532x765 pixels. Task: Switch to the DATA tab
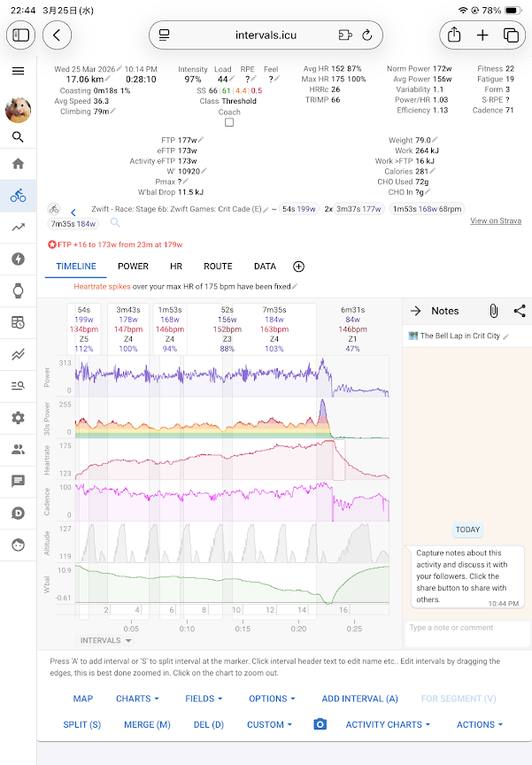click(265, 267)
